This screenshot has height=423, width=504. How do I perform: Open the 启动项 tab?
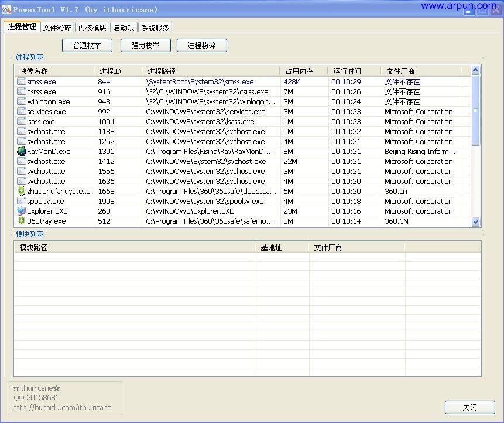click(x=124, y=26)
